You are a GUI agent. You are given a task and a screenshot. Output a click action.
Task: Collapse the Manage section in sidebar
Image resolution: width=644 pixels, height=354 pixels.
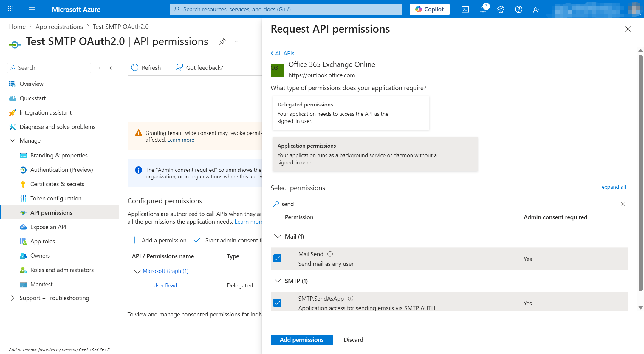(13, 140)
